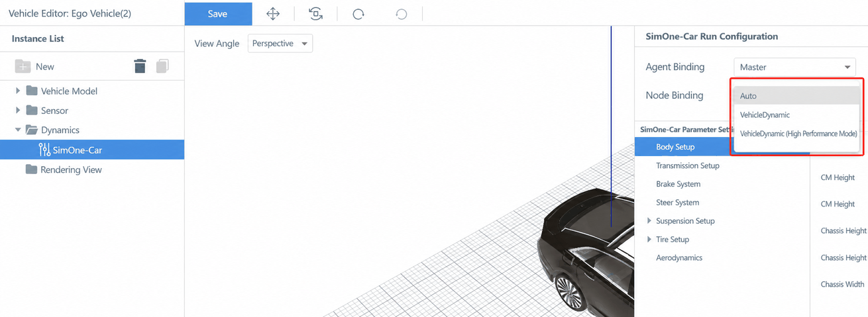Click the copy instance icon

[x=162, y=66]
